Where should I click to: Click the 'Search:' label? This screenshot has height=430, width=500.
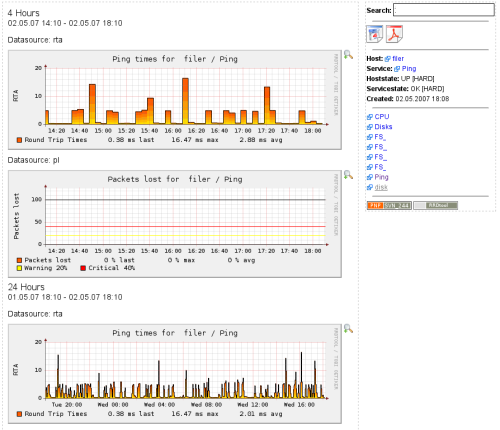[379, 10]
